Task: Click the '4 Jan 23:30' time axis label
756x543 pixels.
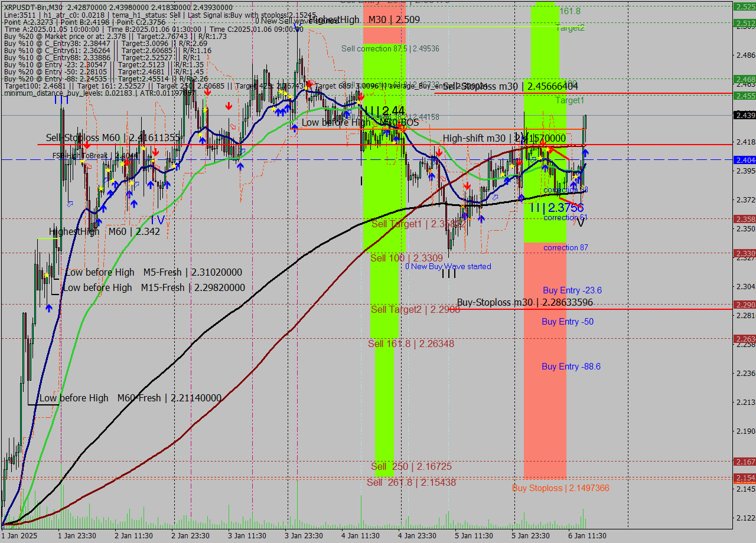Action: [x=417, y=536]
